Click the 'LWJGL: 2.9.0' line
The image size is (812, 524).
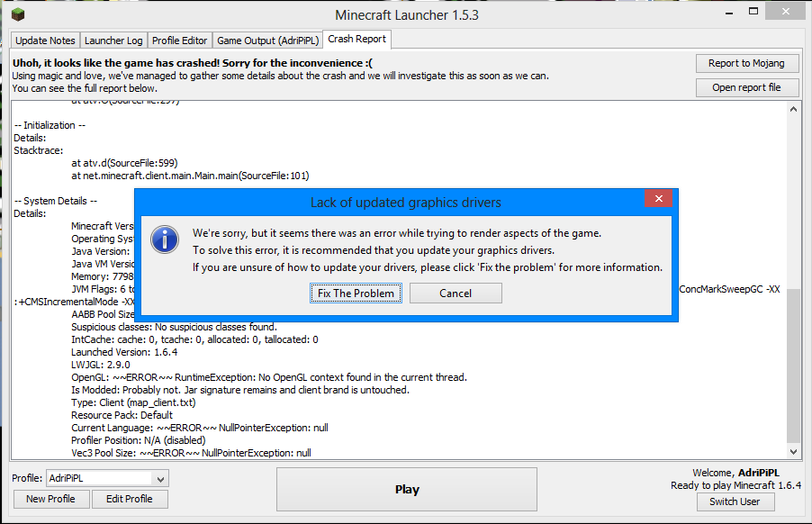(x=101, y=365)
